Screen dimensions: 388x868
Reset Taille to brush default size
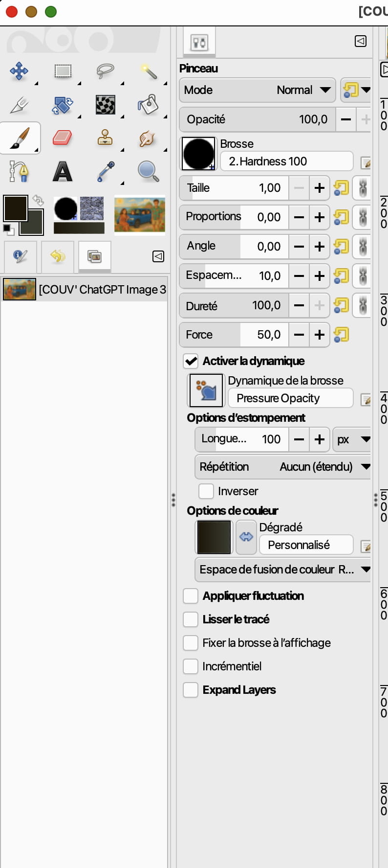click(341, 188)
